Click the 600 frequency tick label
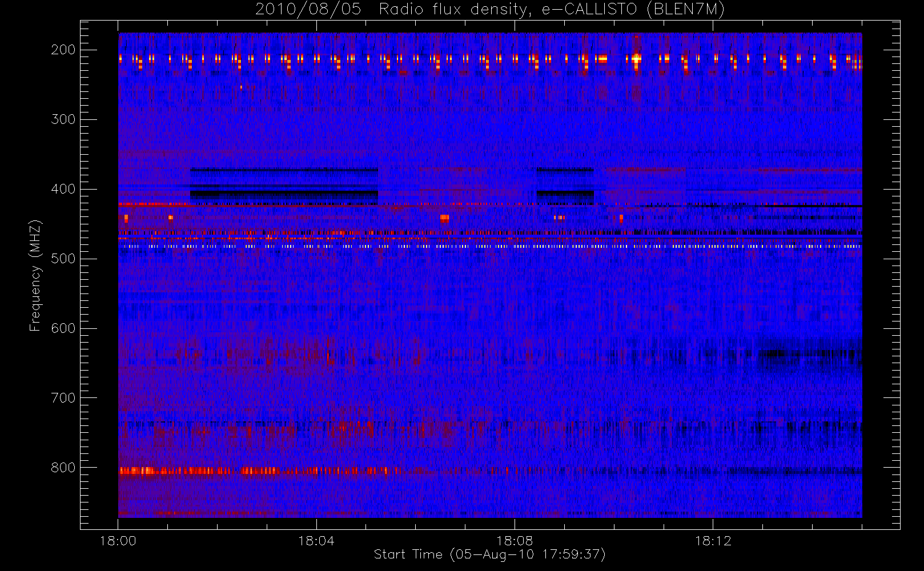924x571 pixels. pos(63,328)
